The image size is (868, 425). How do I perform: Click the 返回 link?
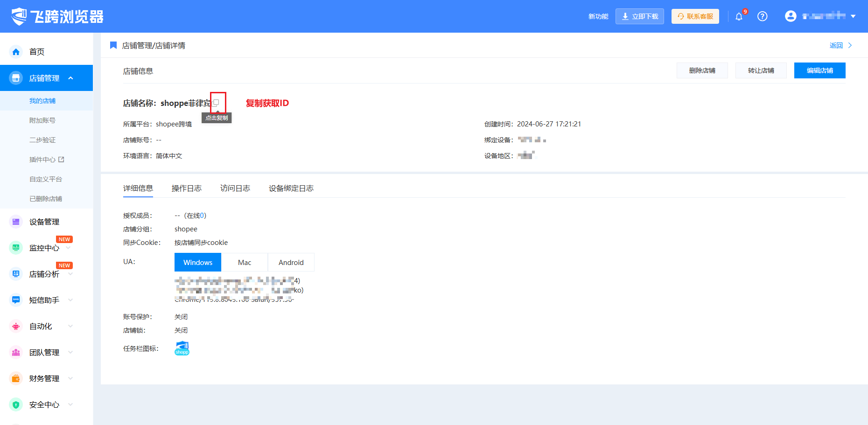pos(836,45)
